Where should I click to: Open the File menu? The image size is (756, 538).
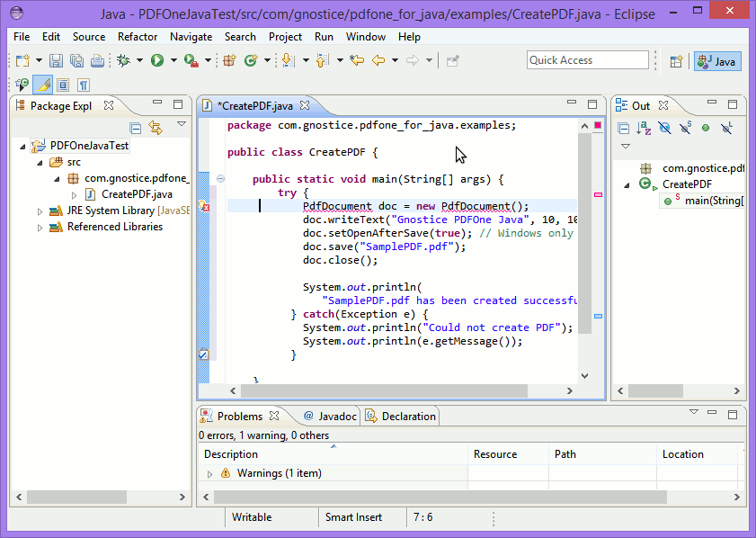click(x=22, y=37)
